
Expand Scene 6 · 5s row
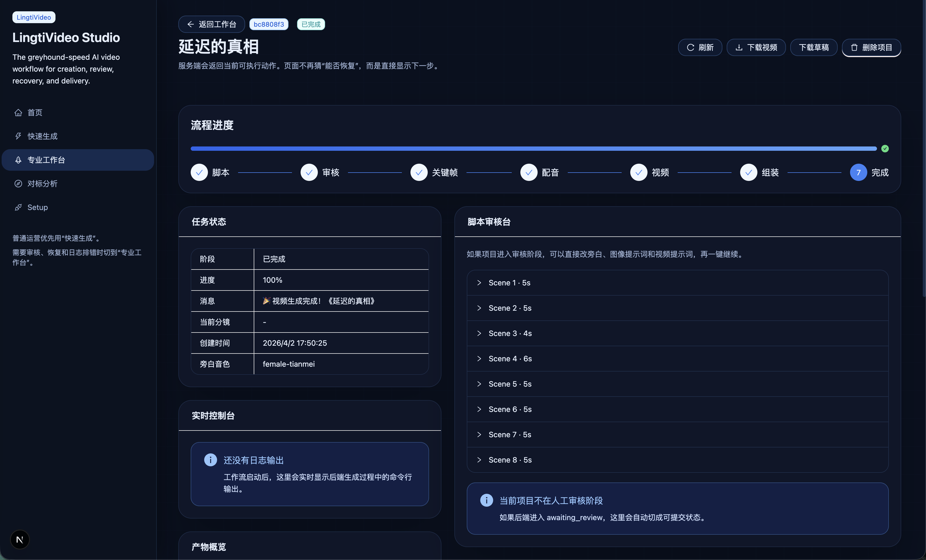tap(678, 409)
